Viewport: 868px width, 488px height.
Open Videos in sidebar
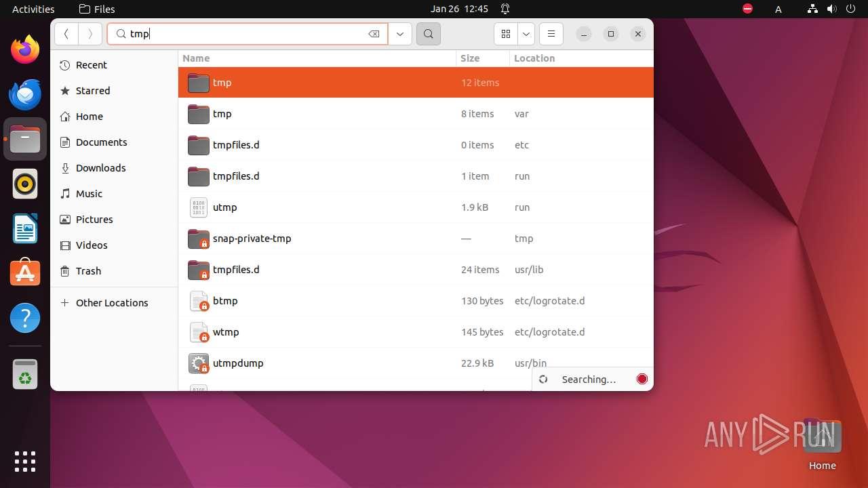coord(114,245)
